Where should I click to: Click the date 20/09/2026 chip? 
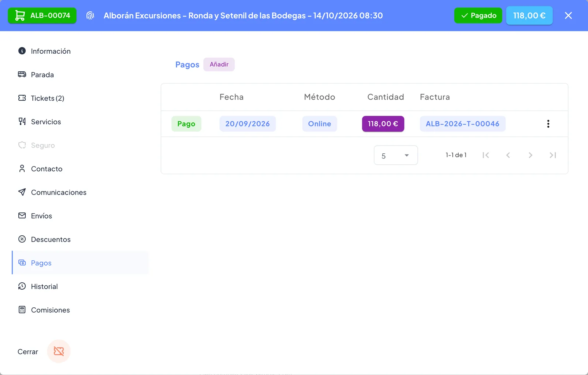pyautogui.click(x=248, y=124)
